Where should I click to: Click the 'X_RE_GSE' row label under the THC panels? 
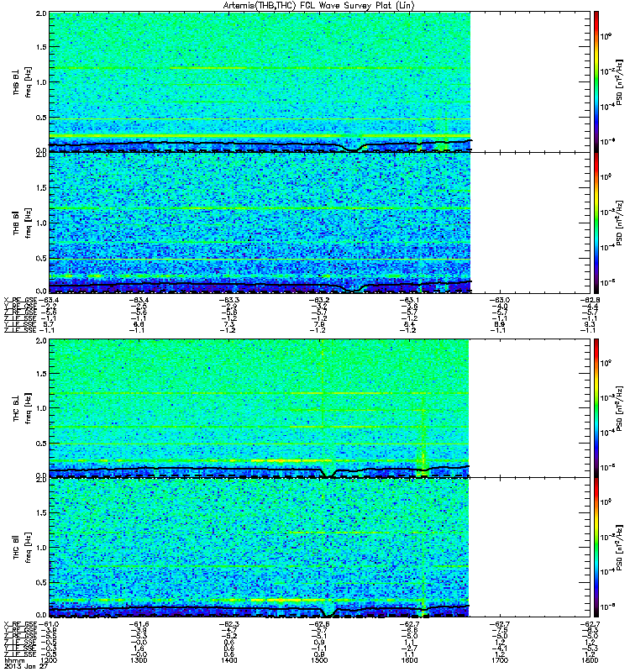tap(20, 624)
